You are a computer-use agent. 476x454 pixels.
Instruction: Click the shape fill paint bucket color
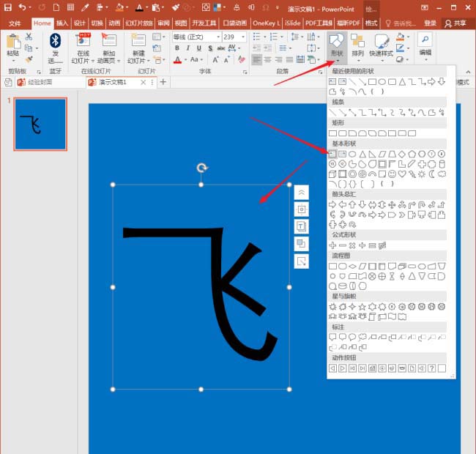pyautogui.click(x=401, y=37)
